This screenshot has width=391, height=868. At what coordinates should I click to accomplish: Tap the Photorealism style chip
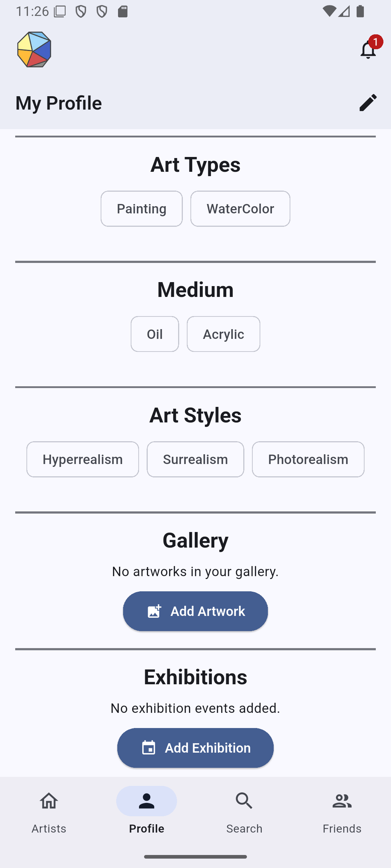click(x=308, y=459)
